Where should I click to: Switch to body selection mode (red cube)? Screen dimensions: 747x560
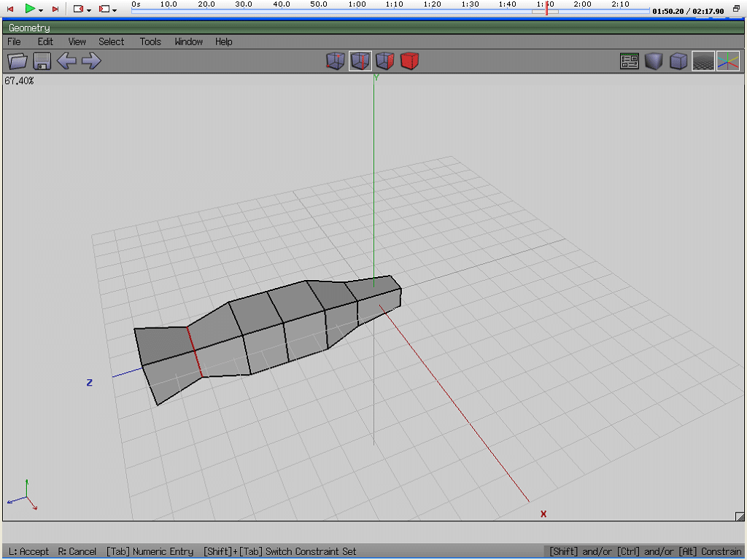409,61
